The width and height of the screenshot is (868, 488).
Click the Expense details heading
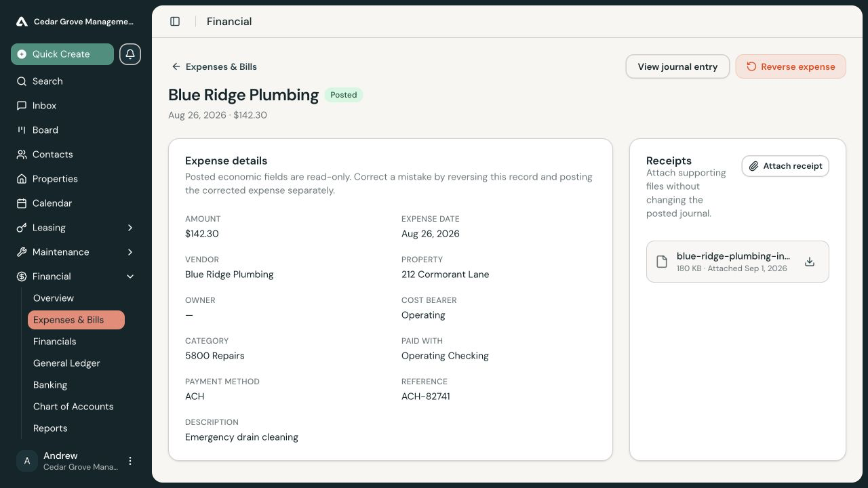[226, 161]
